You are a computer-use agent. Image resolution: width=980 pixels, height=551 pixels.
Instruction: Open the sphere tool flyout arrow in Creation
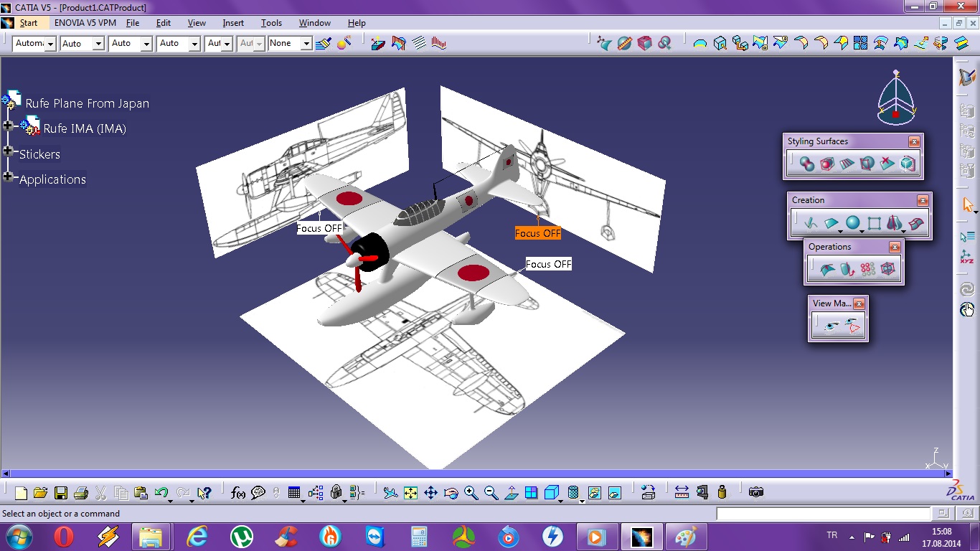[862, 232]
